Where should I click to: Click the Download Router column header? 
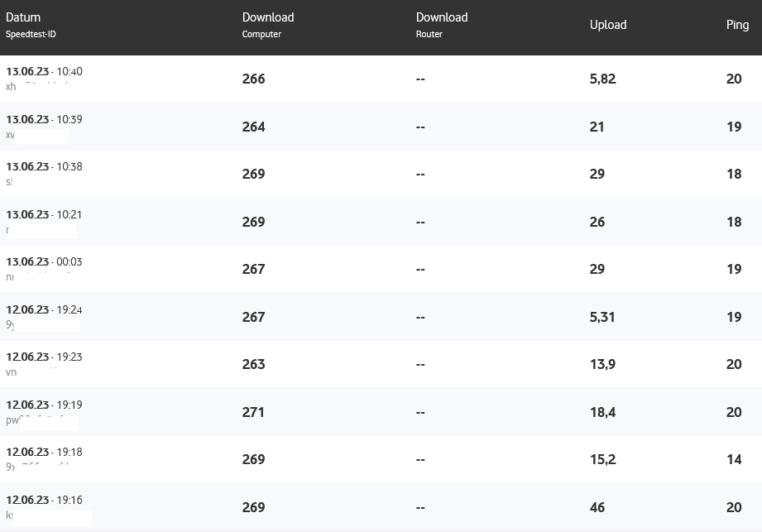point(442,17)
